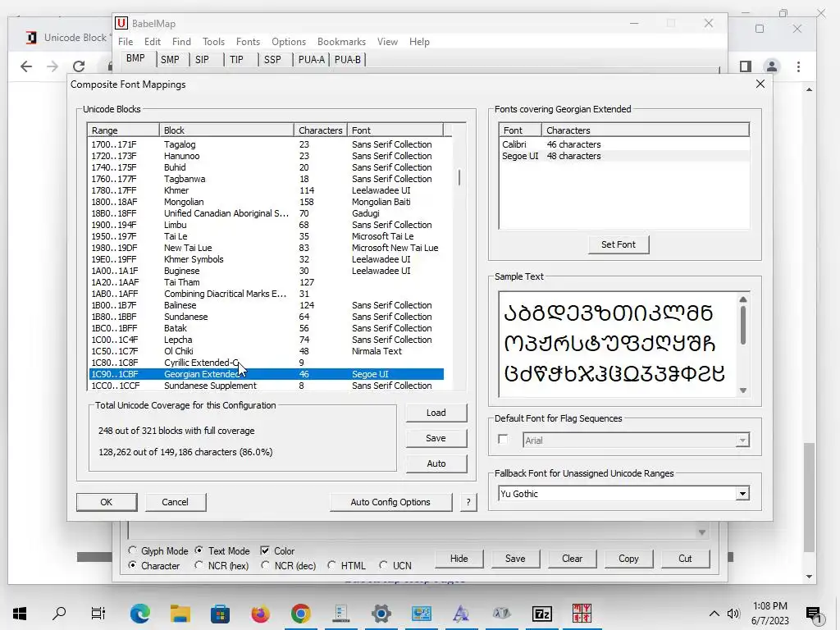Launch Firefox from the taskbar

click(x=261, y=613)
